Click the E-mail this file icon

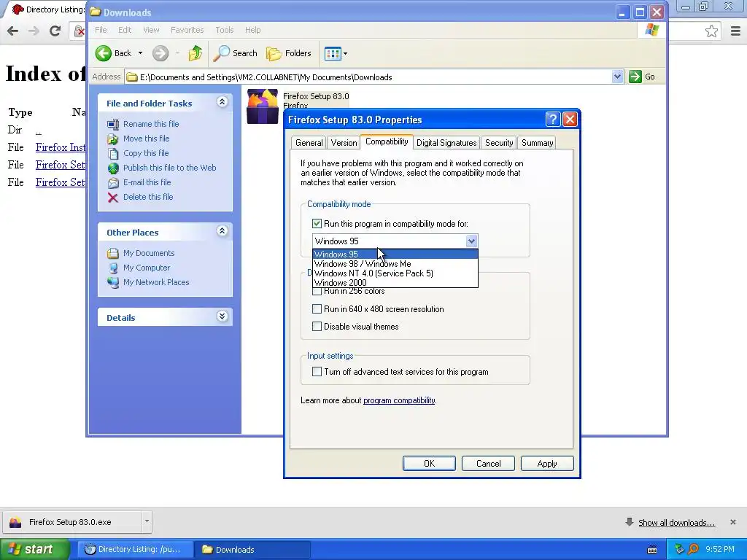pos(113,183)
